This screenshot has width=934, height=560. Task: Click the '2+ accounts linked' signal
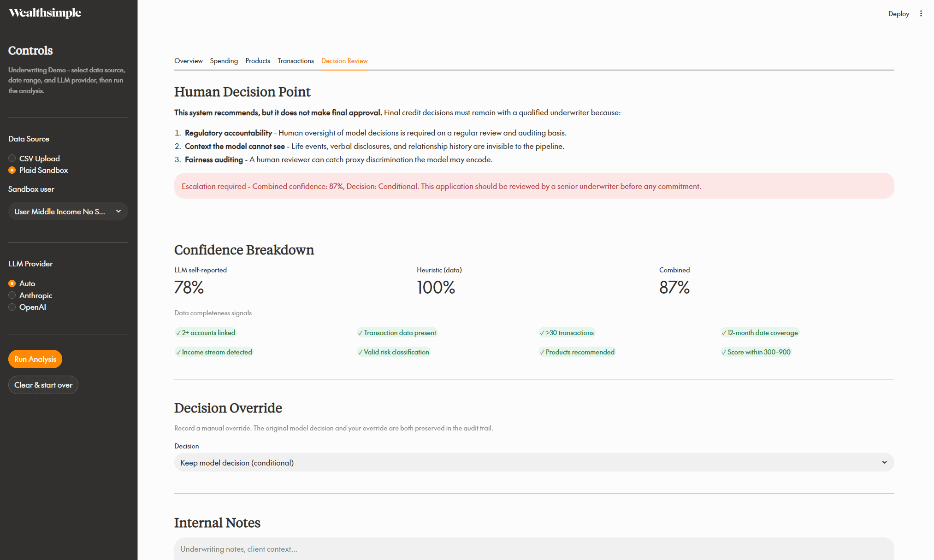(206, 333)
